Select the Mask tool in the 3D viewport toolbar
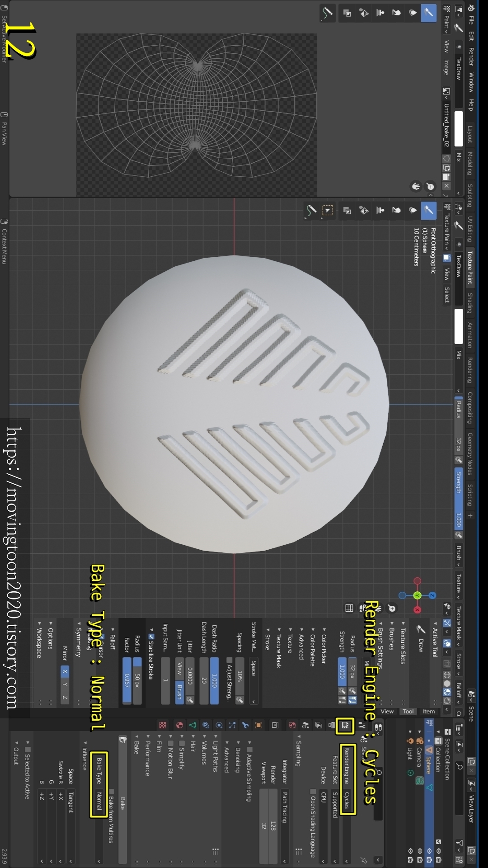Screen dimensions: 488x868 pos(347,210)
